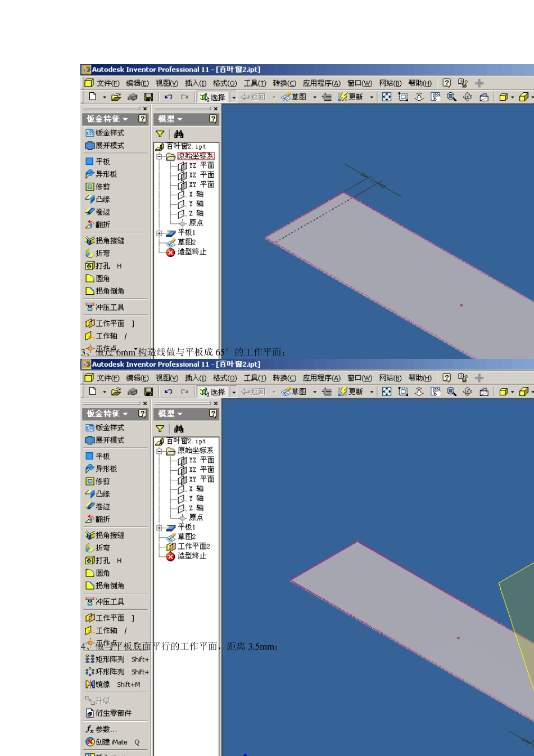
Task: Select 百叶窗2.ipt root node in the bottom browser
Action: tap(182, 441)
